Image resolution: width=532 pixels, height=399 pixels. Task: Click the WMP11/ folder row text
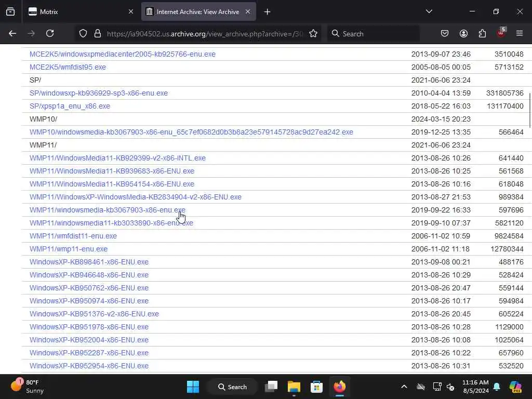tap(43, 145)
